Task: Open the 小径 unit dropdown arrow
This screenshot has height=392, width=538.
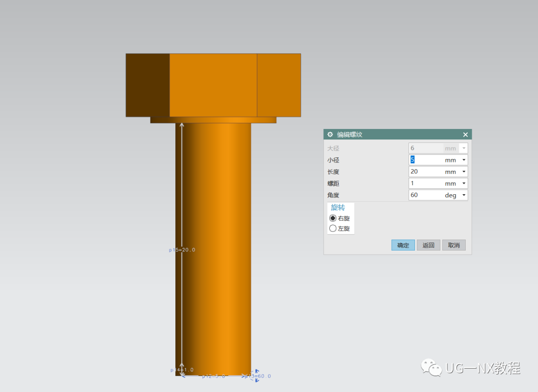Action: [x=464, y=160]
